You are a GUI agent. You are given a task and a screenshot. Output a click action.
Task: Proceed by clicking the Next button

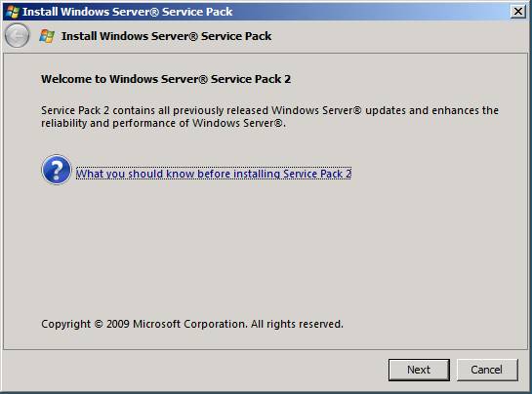tap(419, 370)
